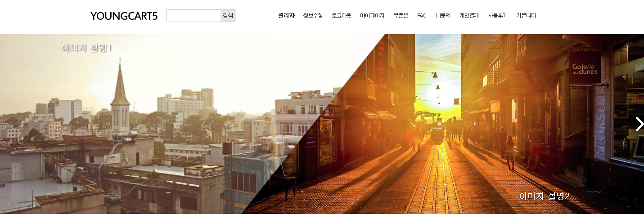Open the 커뮤니티 community menu
This screenshot has width=644, height=218.
click(x=526, y=16)
